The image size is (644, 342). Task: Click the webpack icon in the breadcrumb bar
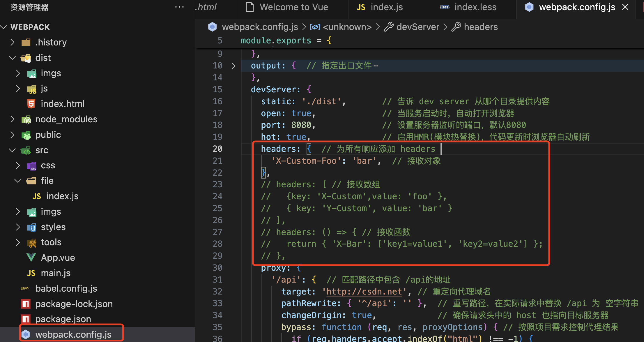(212, 27)
